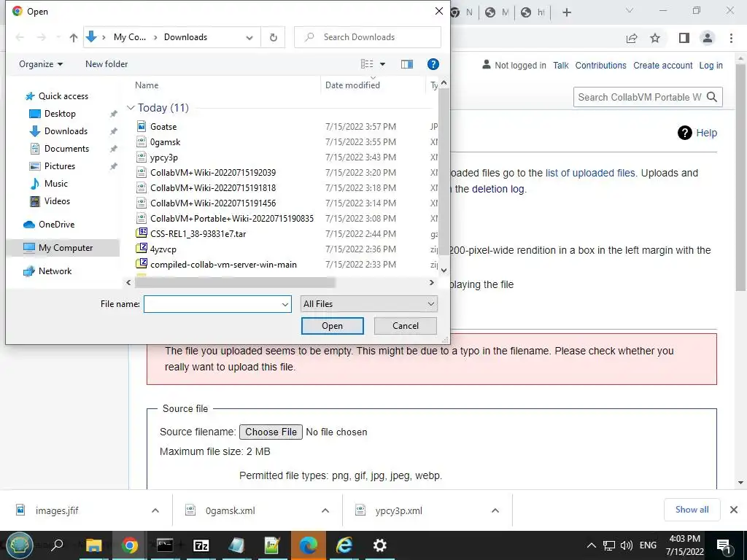Click the New folder button
The height and width of the screenshot is (560, 747).
point(107,64)
